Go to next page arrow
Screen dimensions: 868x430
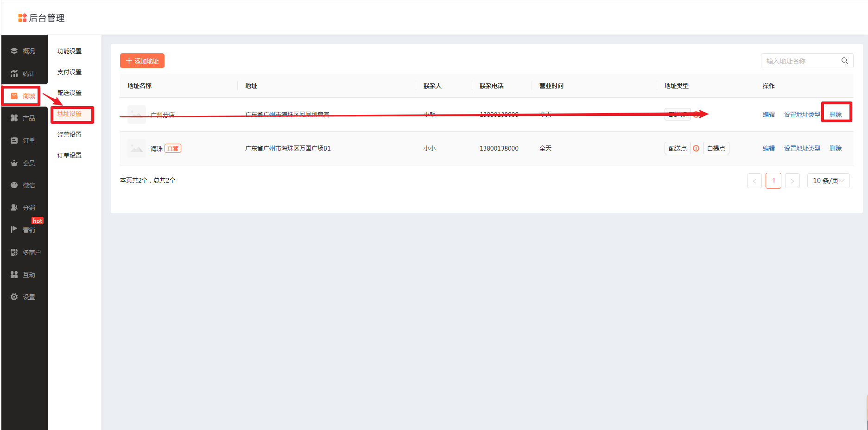coord(792,181)
